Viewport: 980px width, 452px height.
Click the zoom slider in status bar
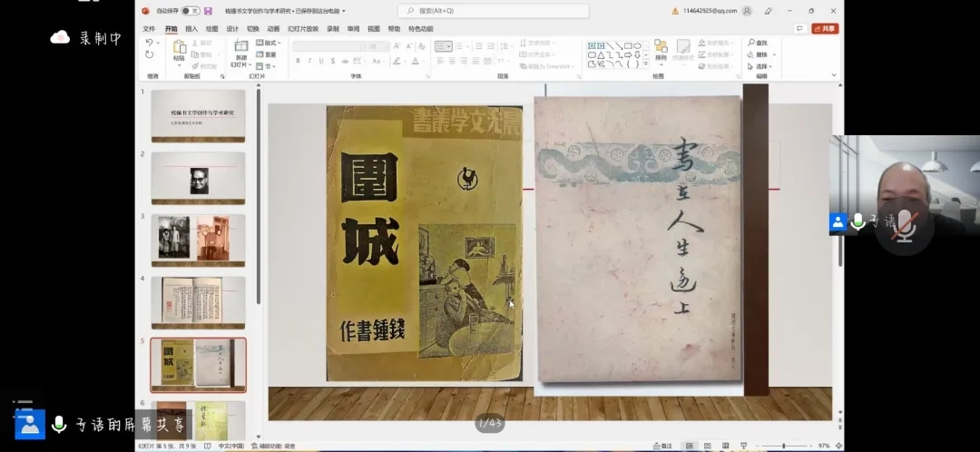tap(783, 446)
